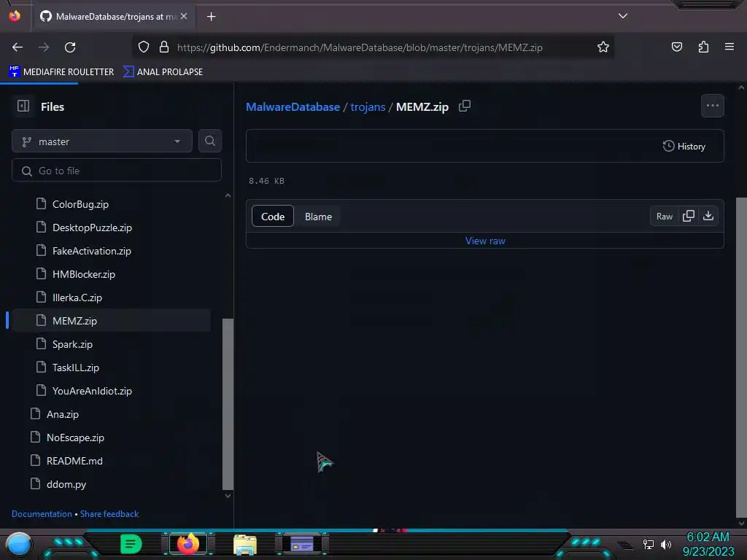The image size is (747, 560).
Task: Close the MalwareDatabase tab
Action: (x=184, y=16)
